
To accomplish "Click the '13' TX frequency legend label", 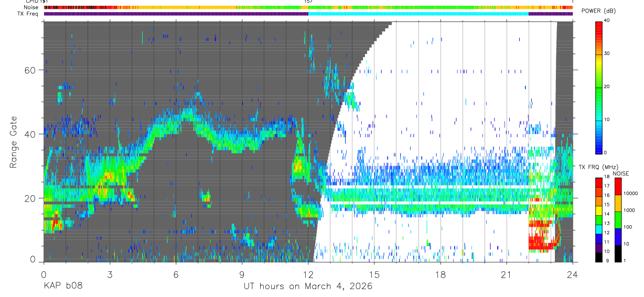I will tap(607, 224).
